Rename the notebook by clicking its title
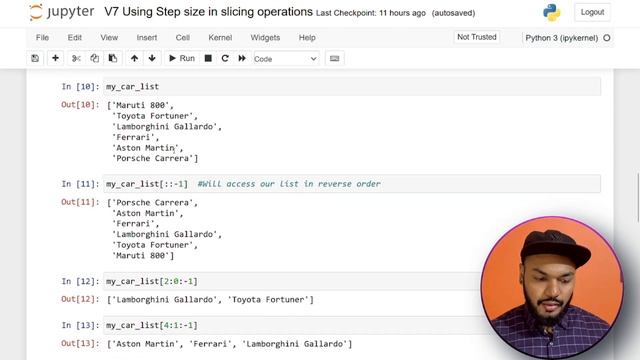 (x=208, y=12)
